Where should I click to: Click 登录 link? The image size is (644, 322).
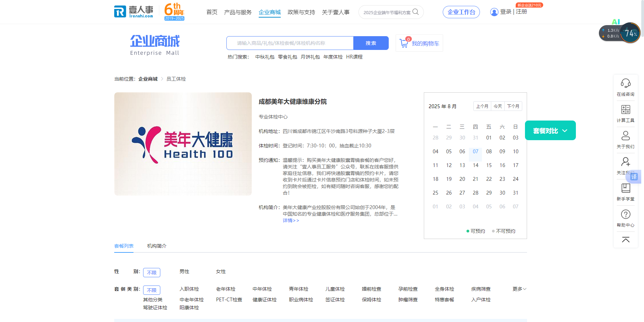point(506,12)
